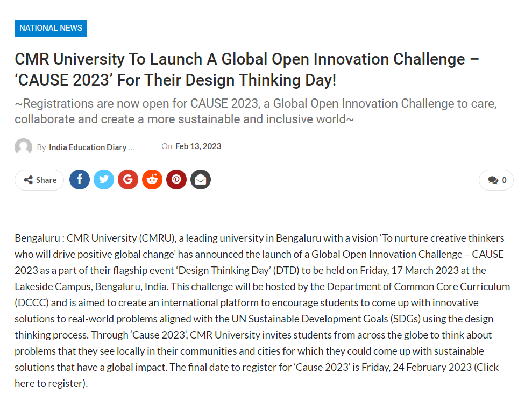
Task: Click the Feb 13, 2023 publish date
Action: (x=198, y=146)
